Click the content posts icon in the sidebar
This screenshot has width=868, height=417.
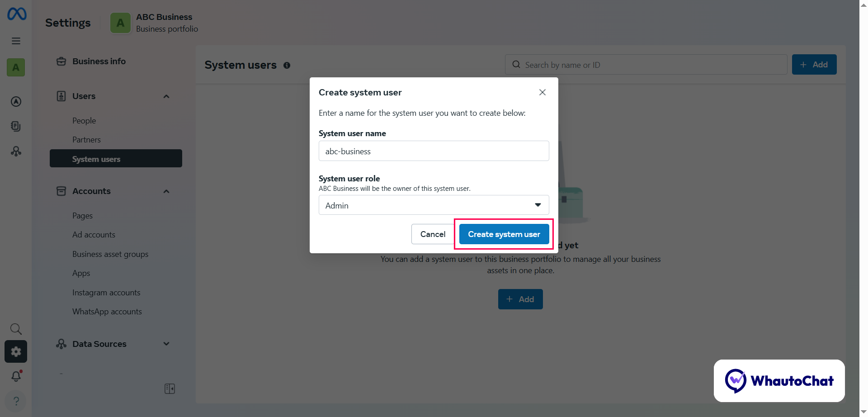[16, 126]
